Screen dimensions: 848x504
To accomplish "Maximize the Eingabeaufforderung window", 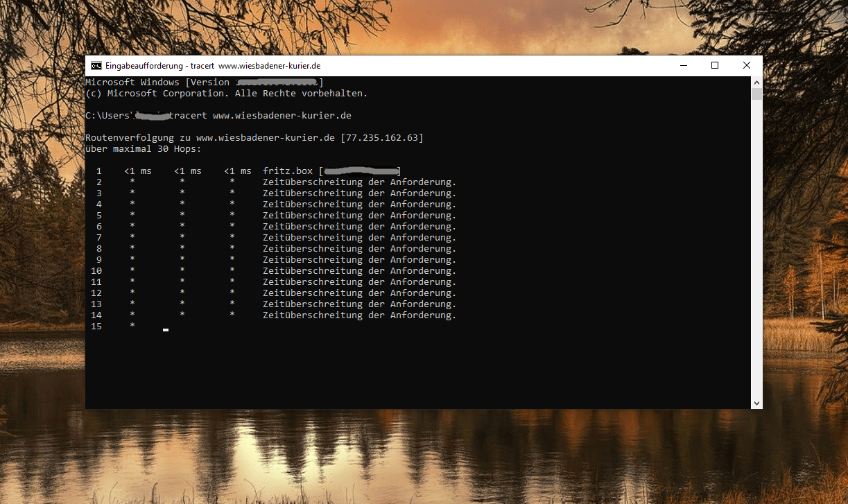I will (715, 66).
